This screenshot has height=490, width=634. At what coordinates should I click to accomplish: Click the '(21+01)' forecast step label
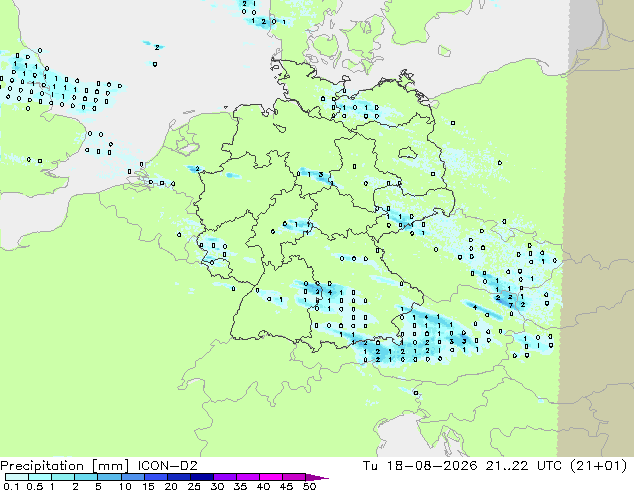point(598,466)
